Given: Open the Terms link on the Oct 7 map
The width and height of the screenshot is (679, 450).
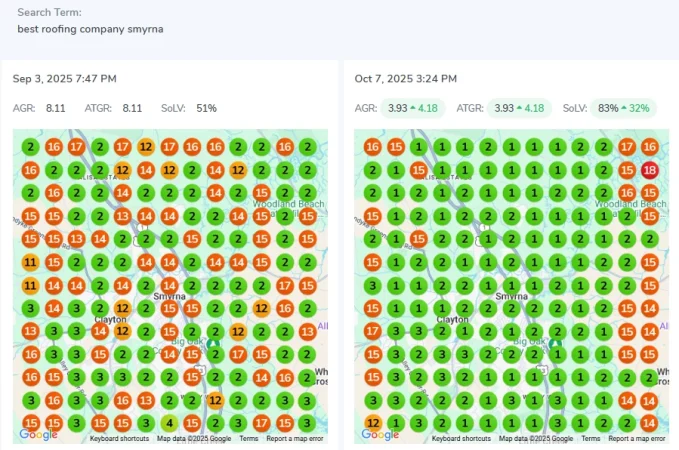Looking at the screenshot, I should point(591,438).
